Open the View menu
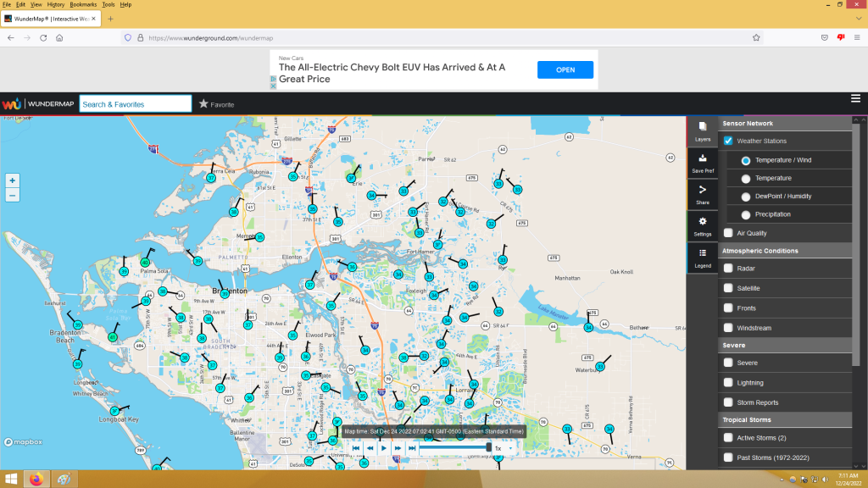The height and width of the screenshot is (488, 868). [36, 4]
